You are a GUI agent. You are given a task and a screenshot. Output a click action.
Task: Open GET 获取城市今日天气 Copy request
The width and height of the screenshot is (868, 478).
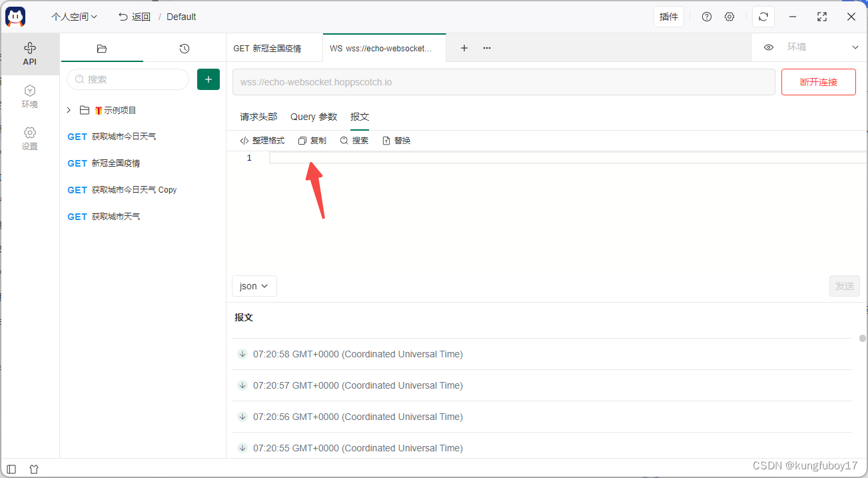click(x=143, y=190)
